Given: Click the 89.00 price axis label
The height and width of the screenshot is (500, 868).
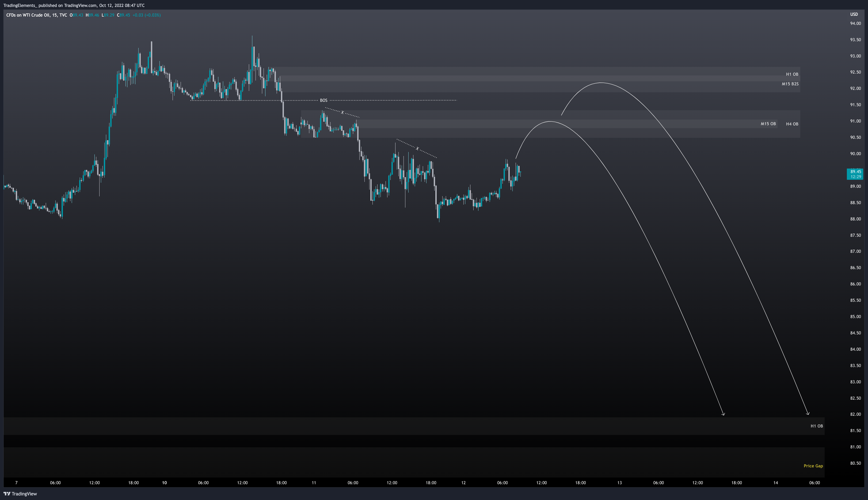Looking at the screenshot, I should [x=855, y=186].
